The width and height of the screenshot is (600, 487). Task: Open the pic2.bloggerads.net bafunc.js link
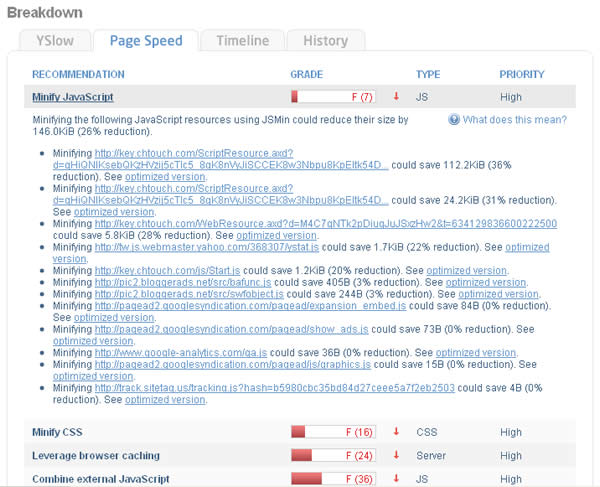183,282
